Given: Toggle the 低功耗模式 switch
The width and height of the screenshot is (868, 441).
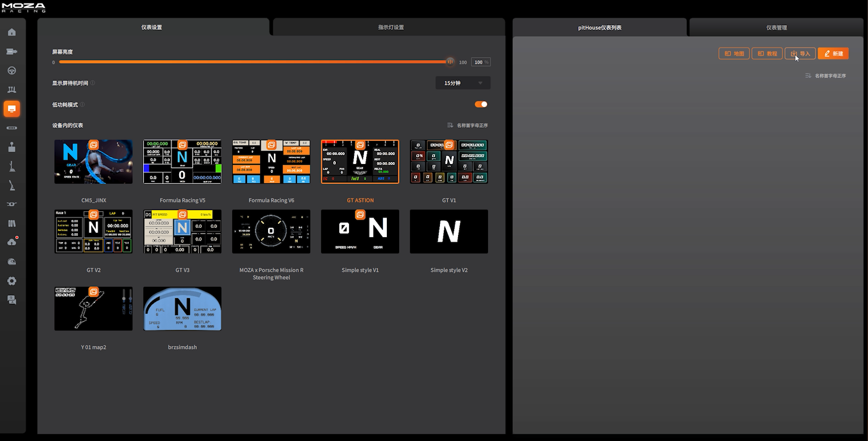Looking at the screenshot, I should (481, 104).
